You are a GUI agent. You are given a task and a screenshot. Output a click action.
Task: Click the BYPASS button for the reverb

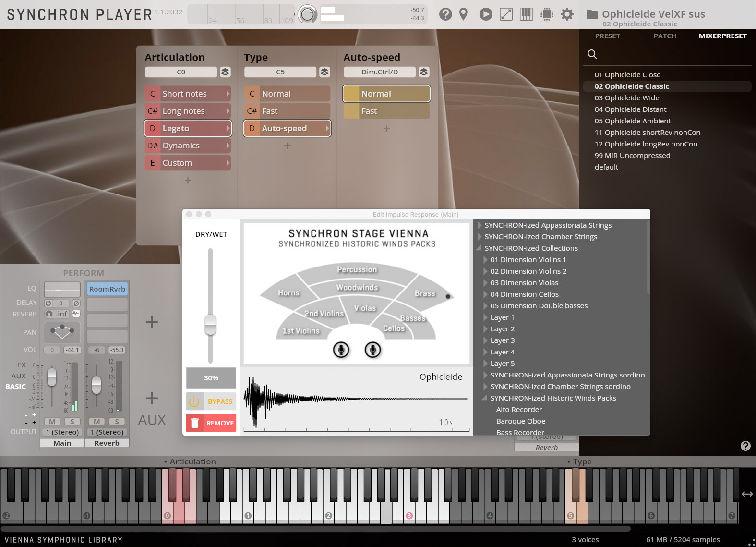pyautogui.click(x=211, y=401)
